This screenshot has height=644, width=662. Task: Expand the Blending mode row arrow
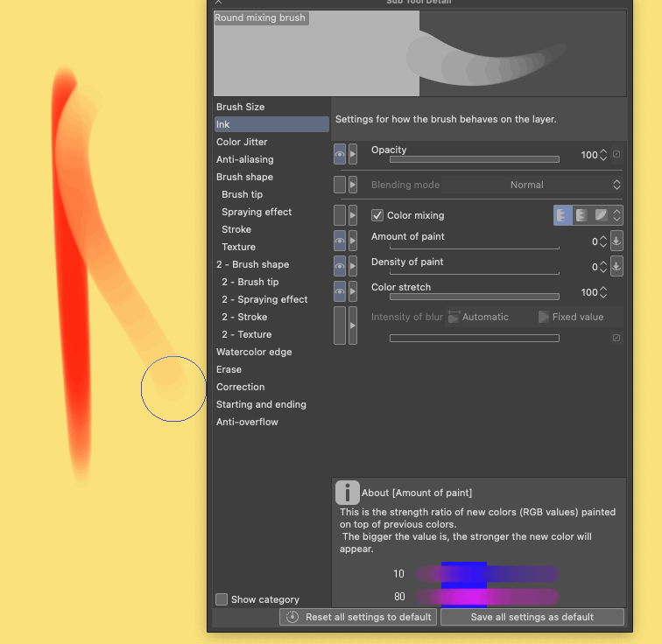(353, 185)
